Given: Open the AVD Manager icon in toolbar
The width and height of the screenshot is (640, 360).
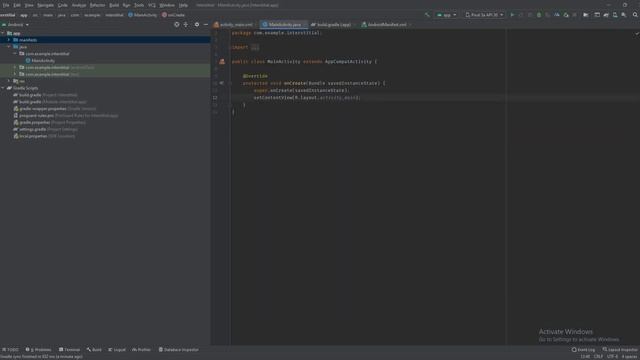Looking at the screenshot, I should (x=615, y=15).
